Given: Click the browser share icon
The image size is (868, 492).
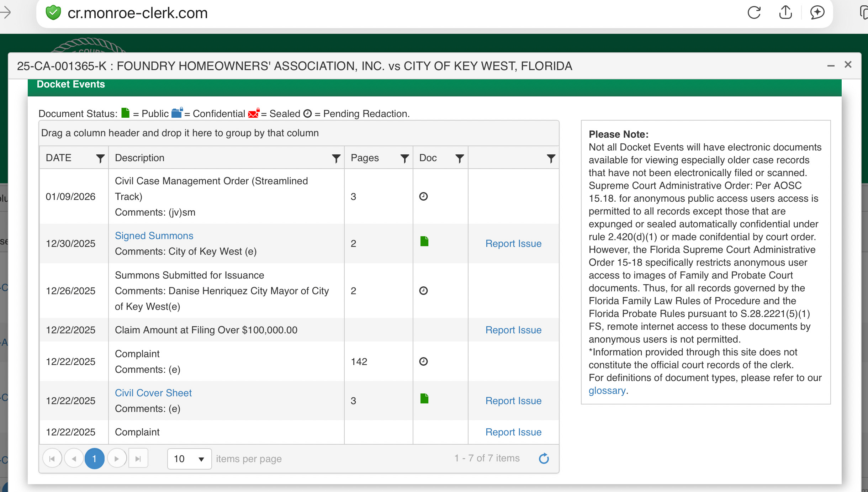Looking at the screenshot, I should 785,13.
